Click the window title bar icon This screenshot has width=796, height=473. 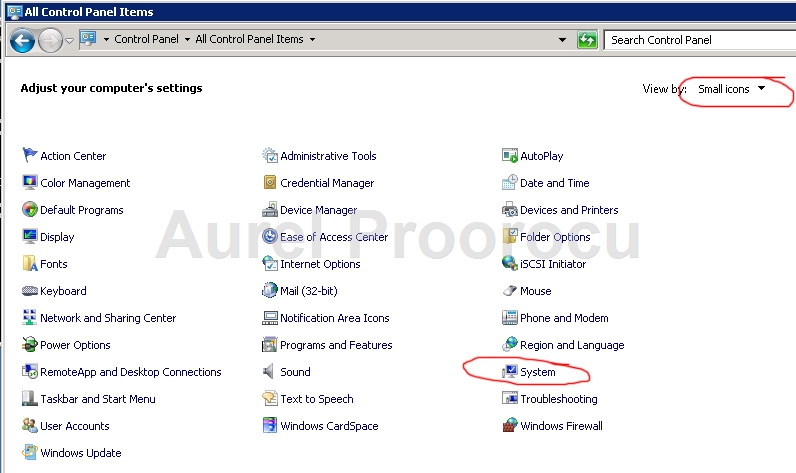(15, 12)
